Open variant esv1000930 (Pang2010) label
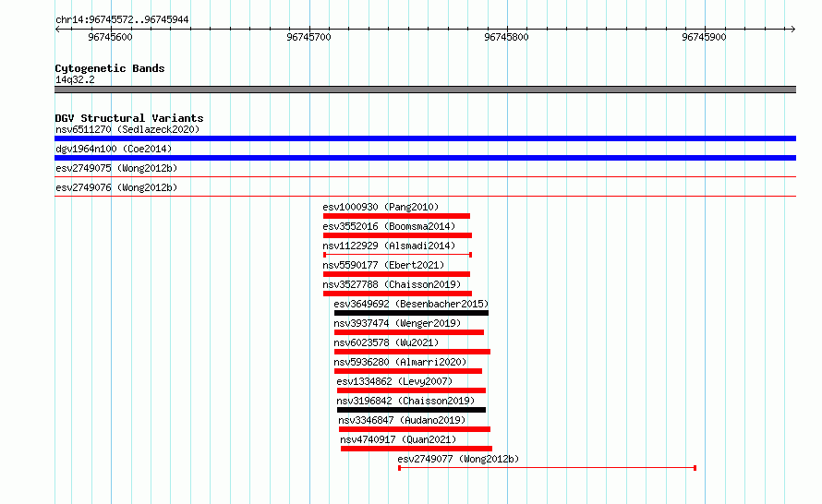 (381, 207)
